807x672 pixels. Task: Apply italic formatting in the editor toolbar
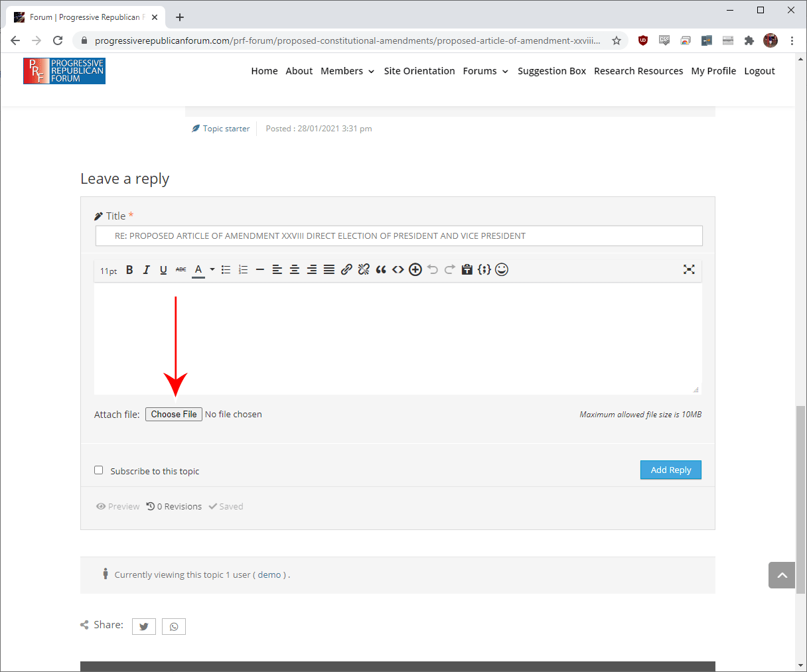[x=147, y=270]
